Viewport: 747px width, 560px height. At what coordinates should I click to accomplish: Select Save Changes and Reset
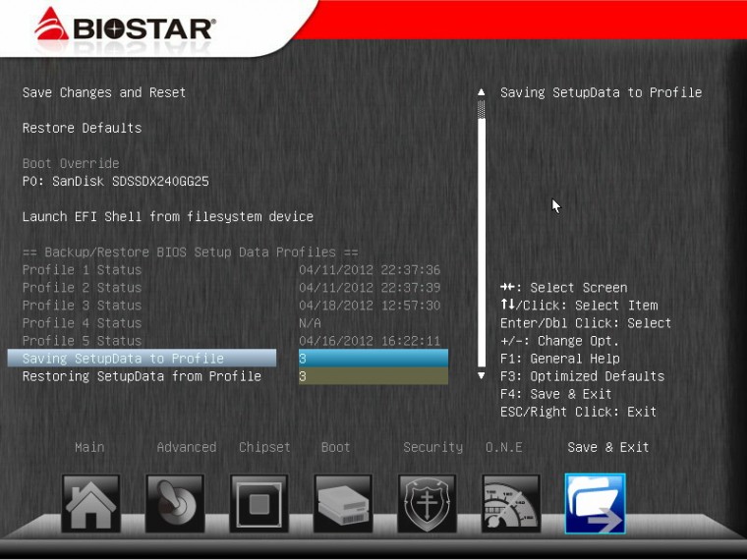tap(104, 92)
